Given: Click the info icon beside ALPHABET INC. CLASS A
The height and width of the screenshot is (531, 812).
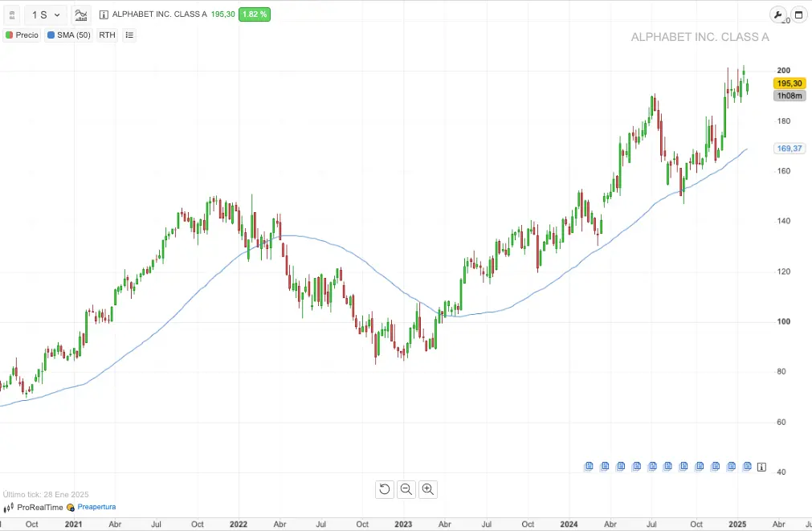Looking at the screenshot, I should coord(104,14).
